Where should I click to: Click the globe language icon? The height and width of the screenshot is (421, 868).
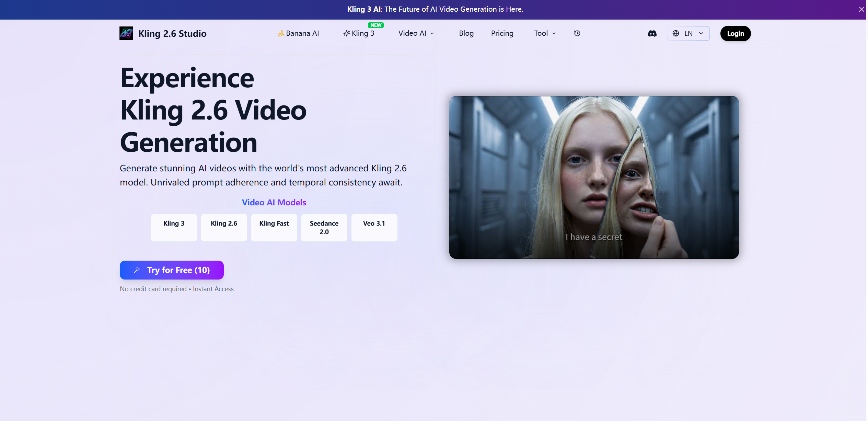point(676,33)
